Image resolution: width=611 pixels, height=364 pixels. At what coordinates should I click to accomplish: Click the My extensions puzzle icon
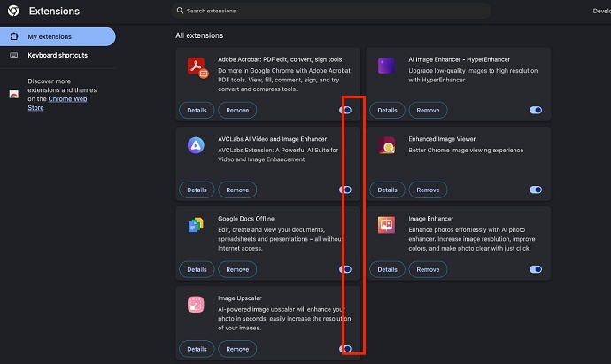click(x=14, y=36)
